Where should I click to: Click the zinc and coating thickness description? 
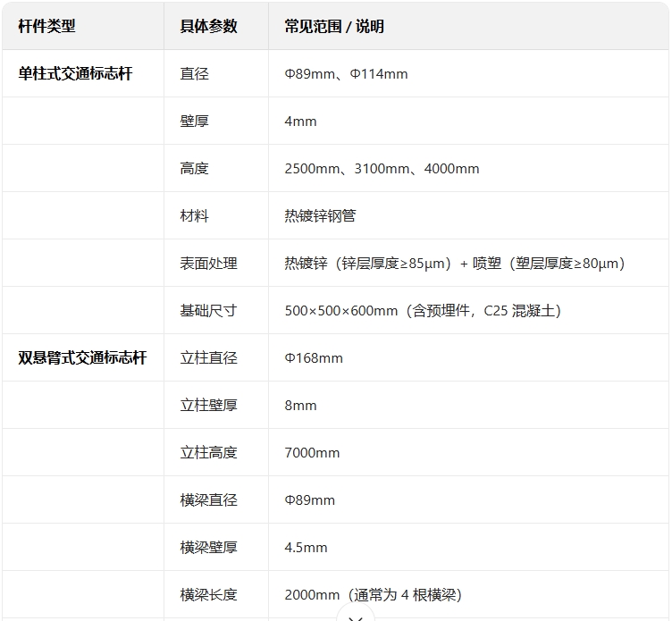coord(455,264)
